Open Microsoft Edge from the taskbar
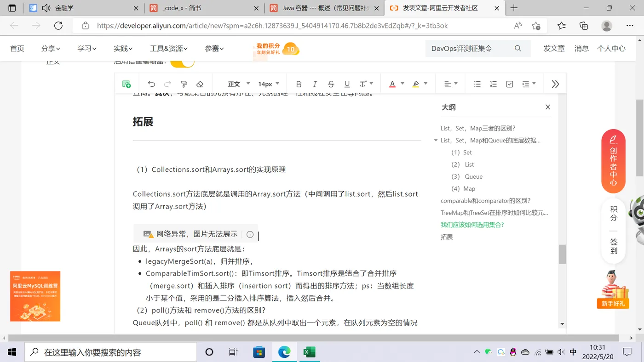Viewport: 644px width, 362px height. pyautogui.click(x=284, y=352)
